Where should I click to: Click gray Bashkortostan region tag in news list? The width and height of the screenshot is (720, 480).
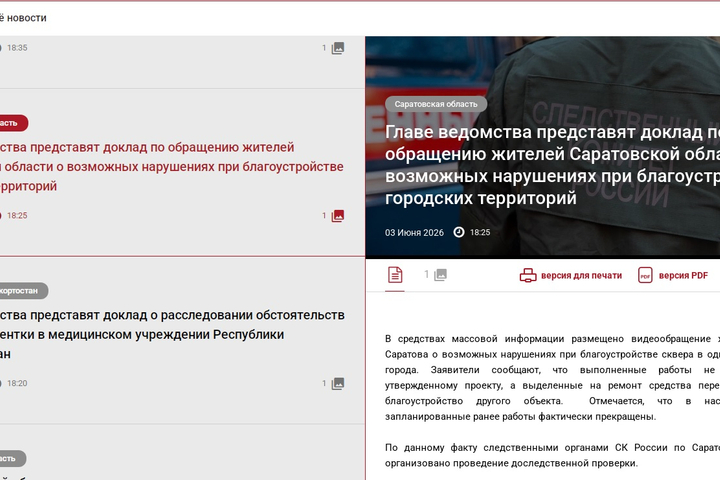click(x=22, y=291)
